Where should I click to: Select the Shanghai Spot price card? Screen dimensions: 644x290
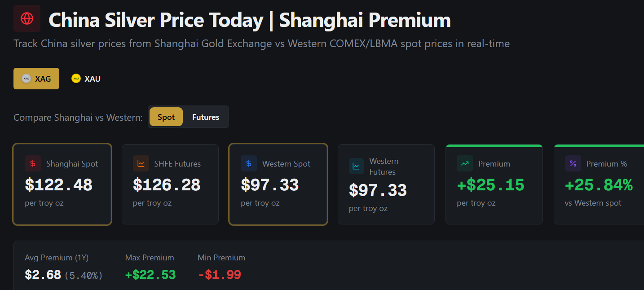coord(62,184)
